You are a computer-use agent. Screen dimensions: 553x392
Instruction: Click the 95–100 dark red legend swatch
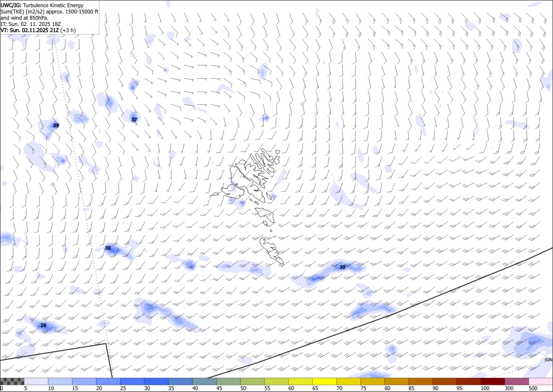[x=468, y=381]
